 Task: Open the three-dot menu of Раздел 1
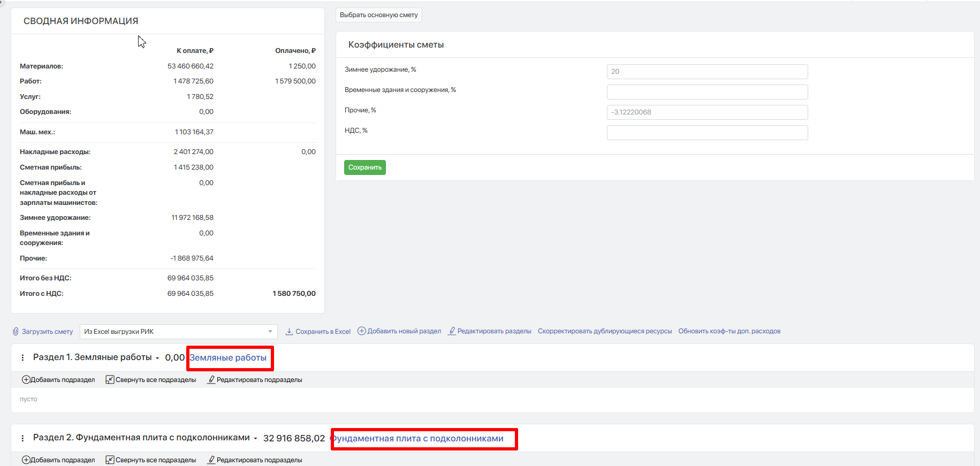point(22,357)
